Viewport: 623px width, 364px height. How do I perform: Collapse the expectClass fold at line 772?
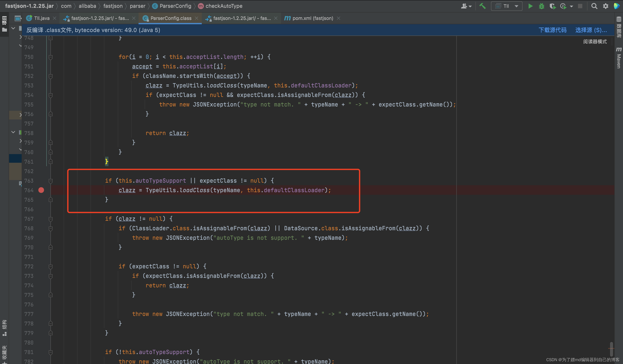pos(51,266)
